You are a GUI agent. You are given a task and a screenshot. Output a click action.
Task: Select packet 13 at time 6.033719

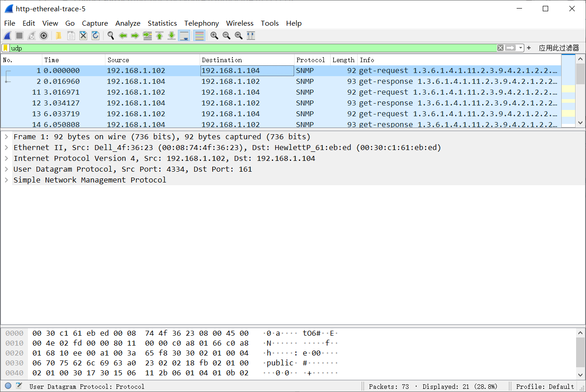[x=281, y=114]
